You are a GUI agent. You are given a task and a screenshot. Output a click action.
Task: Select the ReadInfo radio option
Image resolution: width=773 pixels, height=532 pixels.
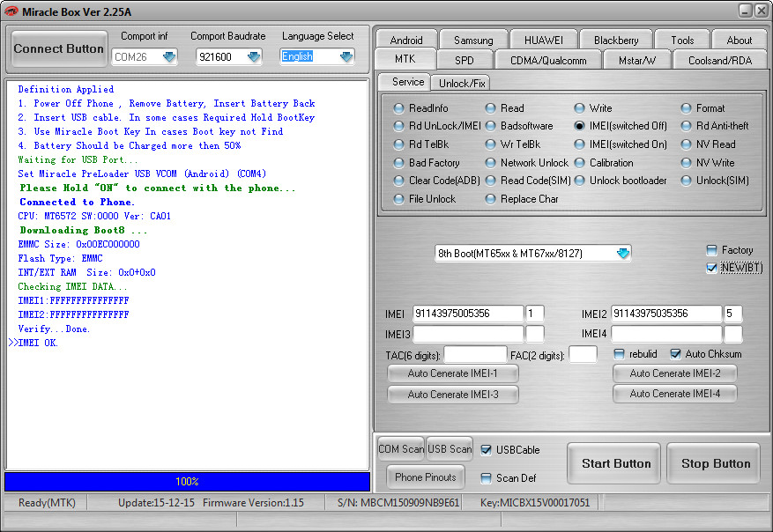point(421,107)
